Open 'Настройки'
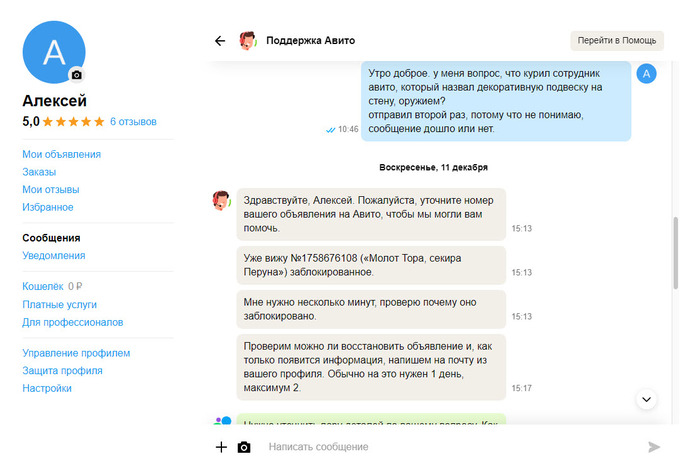Viewport: 700px width, 471px height. (47, 388)
